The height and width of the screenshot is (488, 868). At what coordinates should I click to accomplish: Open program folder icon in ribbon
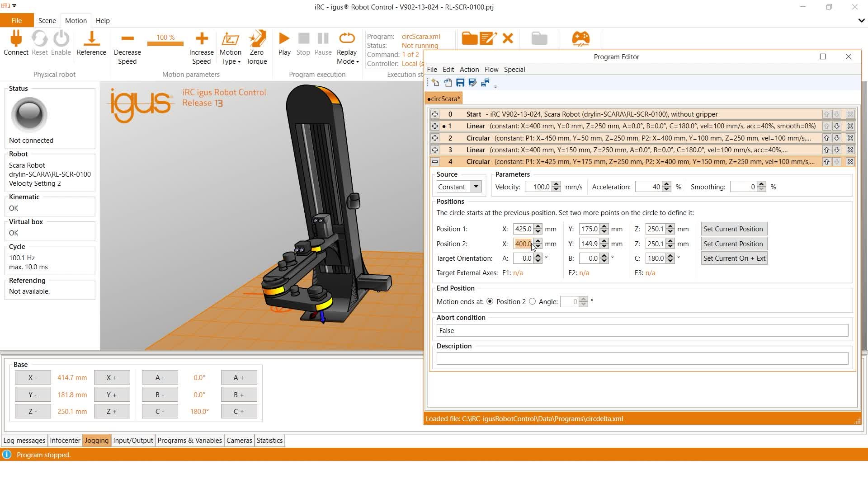[x=469, y=38]
